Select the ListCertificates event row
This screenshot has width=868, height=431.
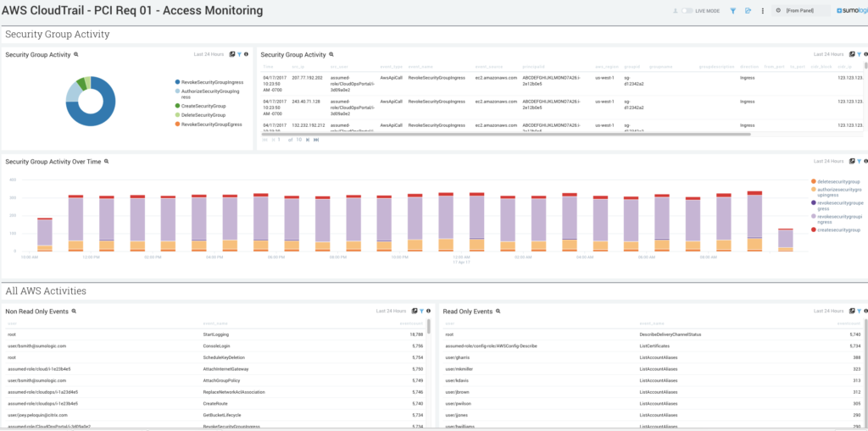point(654,345)
